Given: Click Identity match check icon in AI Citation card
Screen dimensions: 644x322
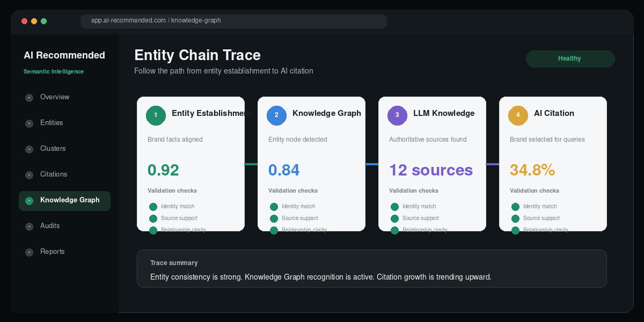Looking at the screenshot, I should tap(515, 207).
